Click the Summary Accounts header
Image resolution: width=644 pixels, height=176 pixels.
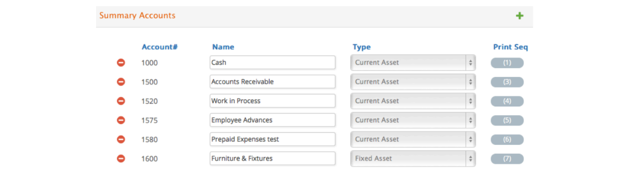click(x=137, y=16)
